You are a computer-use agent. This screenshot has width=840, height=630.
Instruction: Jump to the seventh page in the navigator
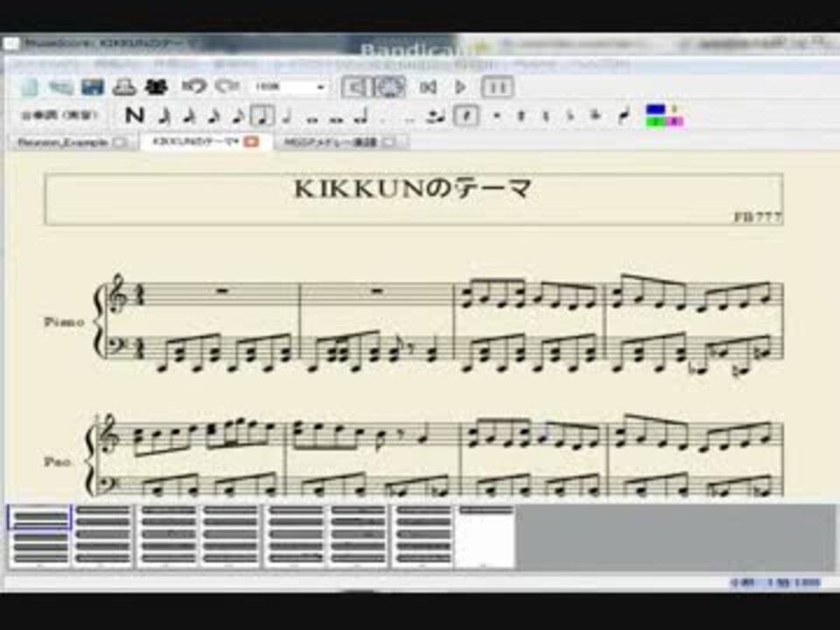pos(422,535)
